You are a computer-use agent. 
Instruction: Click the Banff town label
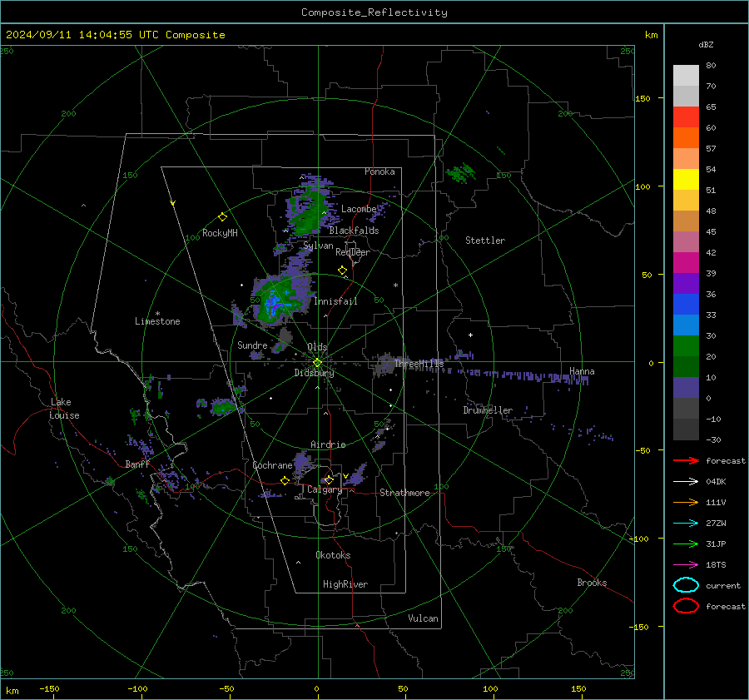click(137, 464)
